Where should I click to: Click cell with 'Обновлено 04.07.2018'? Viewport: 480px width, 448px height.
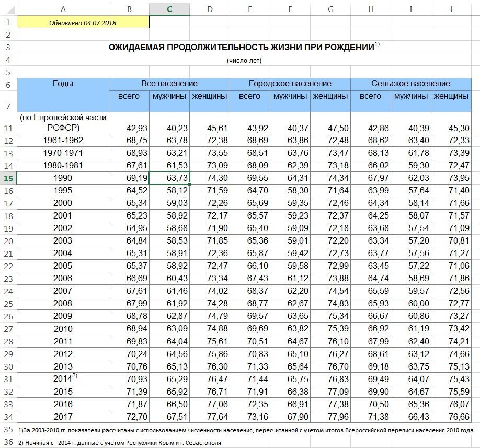[83, 22]
